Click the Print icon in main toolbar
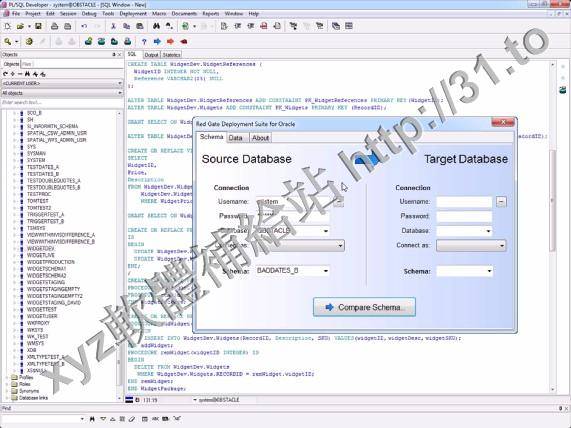Screen dimensions: 571x428 pos(55,26)
